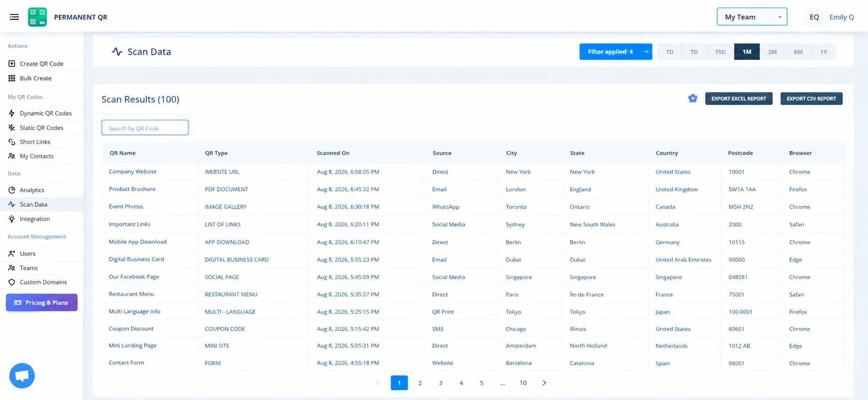Click the Custom Domains shield icon
Image resolution: width=868 pixels, height=400 pixels.
pyautogui.click(x=12, y=282)
